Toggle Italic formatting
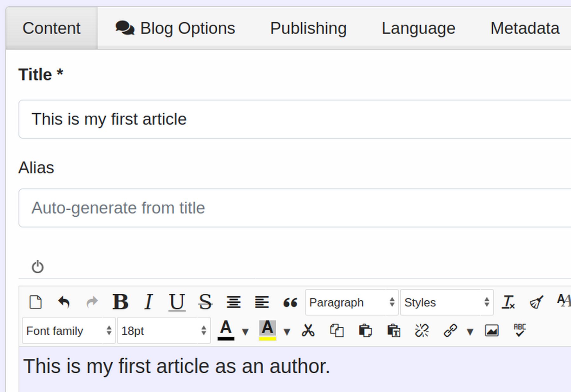The height and width of the screenshot is (392, 571). pyautogui.click(x=148, y=302)
